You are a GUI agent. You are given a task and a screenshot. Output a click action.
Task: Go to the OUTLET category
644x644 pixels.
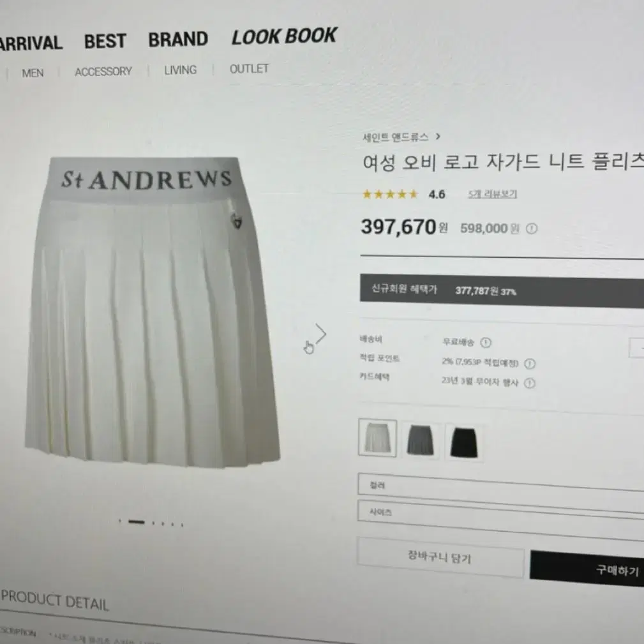(x=249, y=68)
